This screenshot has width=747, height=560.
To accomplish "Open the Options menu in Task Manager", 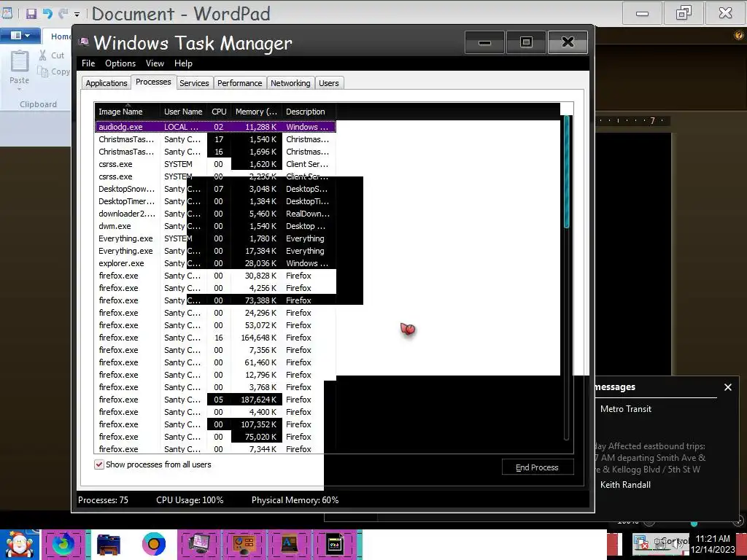I will point(120,63).
